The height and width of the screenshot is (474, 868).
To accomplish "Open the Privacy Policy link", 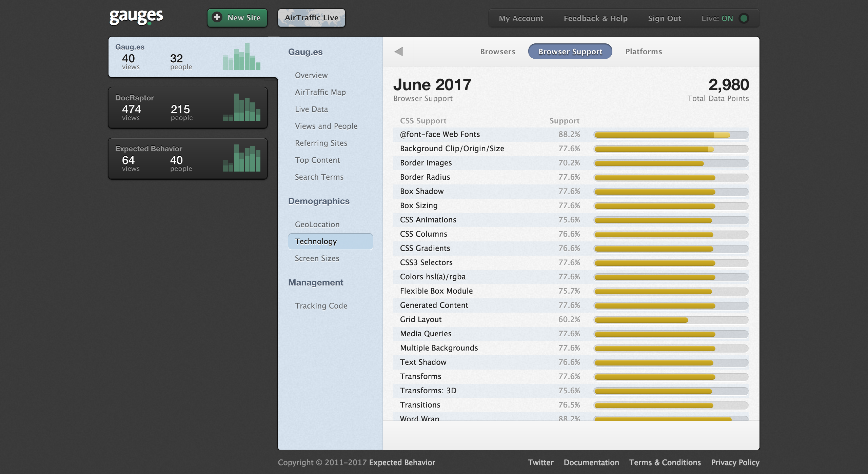I will pyautogui.click(x=735, y=462).
